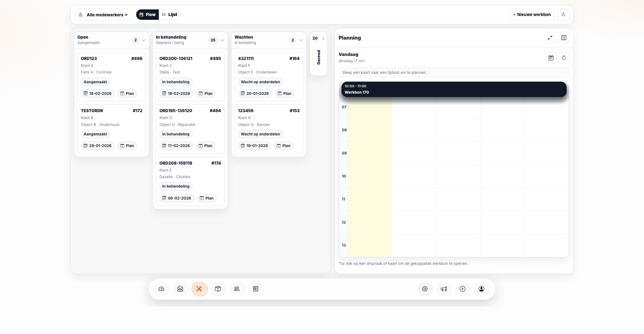
Task: Collapse the Planning panel with arrows icon
Action: pos(550,38)
